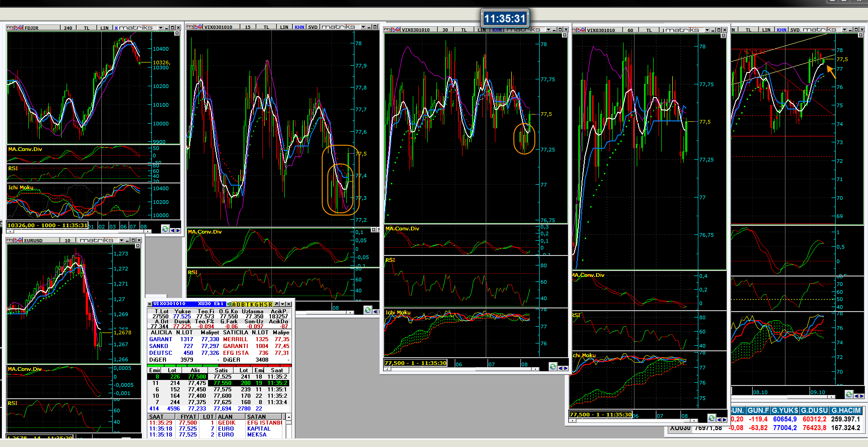Viewport: 868px width, 447px height.
Task: Toggle KHN on the 15-minute VIX chart
Action: point(299,27)
